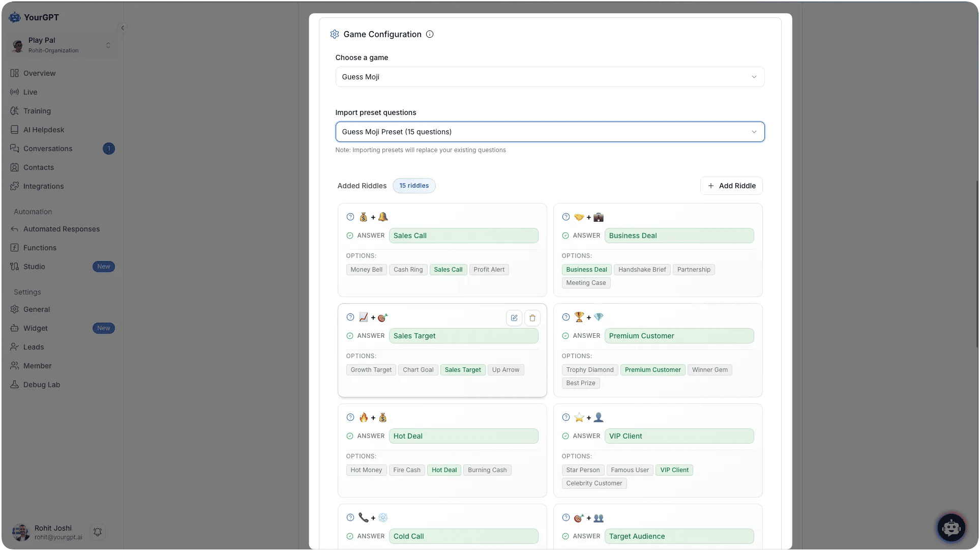Open the chatbot widget bubble icon
The width and height of the screenshot is (980, 551).
(x=951, y=528)
